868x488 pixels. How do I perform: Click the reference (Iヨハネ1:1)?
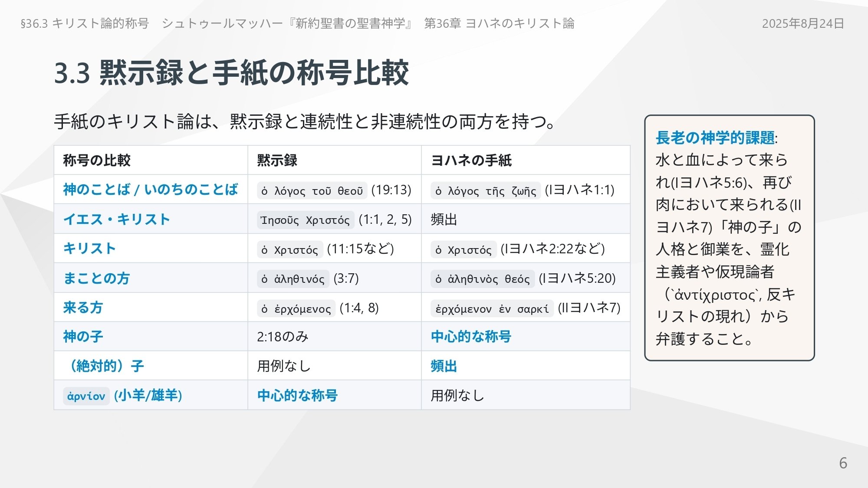580,190
